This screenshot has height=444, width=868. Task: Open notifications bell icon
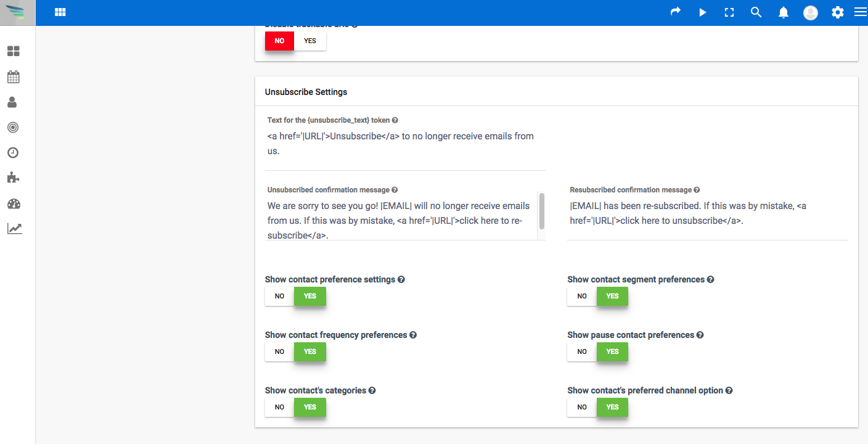click(784, 12)
